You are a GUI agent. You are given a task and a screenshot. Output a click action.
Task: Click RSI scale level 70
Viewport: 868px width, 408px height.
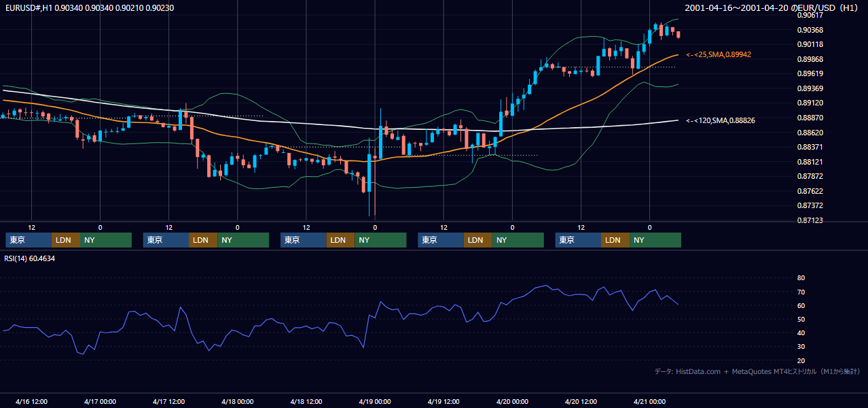(x=801, y=292)
